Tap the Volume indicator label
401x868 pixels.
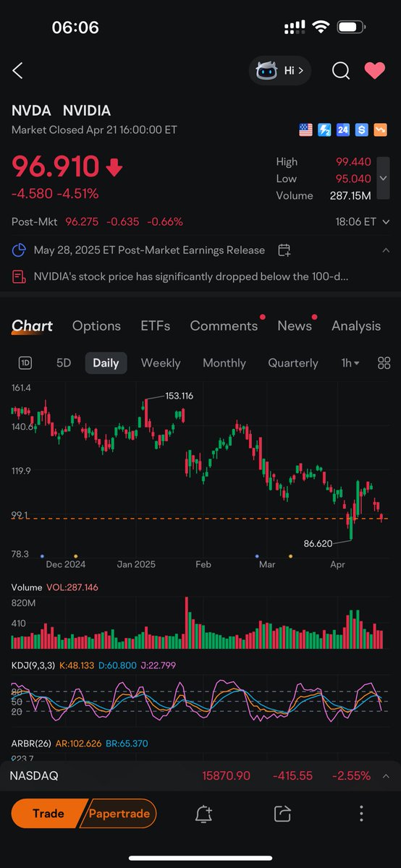(27, 587)
